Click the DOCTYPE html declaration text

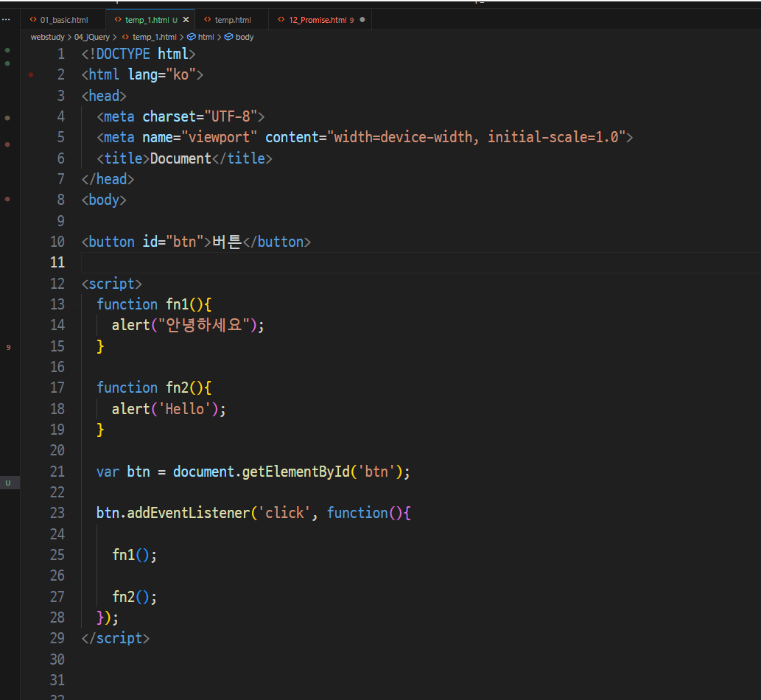pyautogui.click(x=138, y=54)
